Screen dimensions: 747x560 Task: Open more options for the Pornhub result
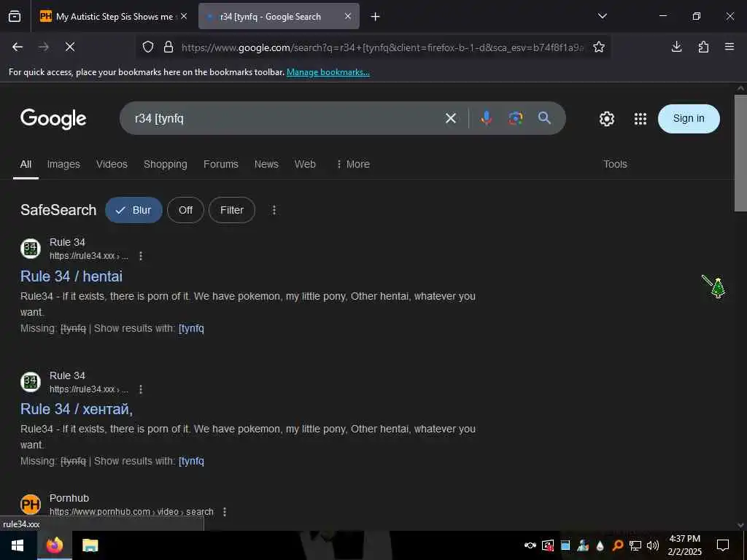[x=225, y=511]
